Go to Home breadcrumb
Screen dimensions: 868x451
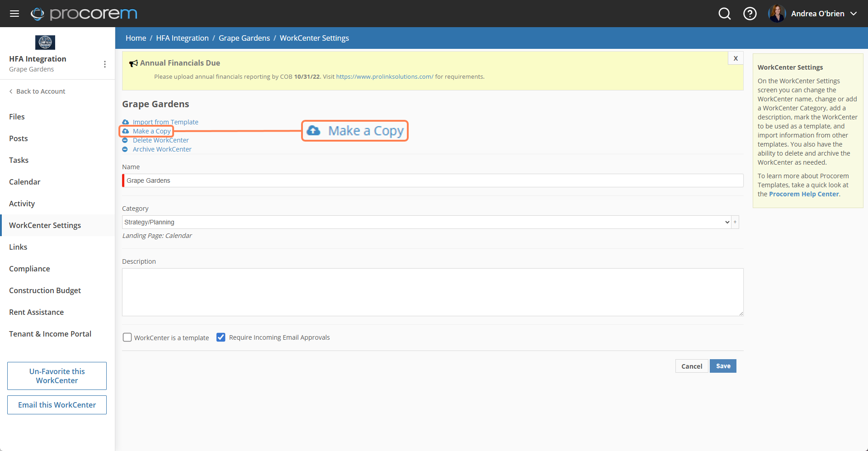pos(136,38)
